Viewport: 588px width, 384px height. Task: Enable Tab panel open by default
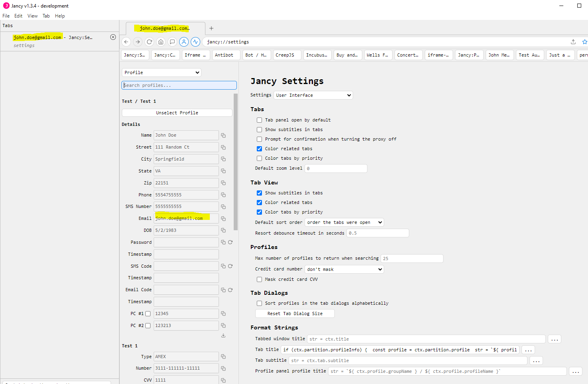[259, 120]
